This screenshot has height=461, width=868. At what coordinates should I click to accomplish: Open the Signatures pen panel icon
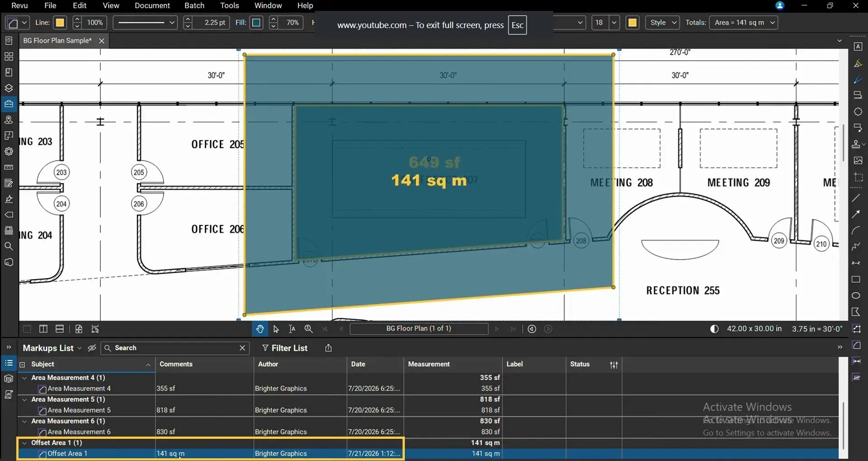(x=9, y=199)
